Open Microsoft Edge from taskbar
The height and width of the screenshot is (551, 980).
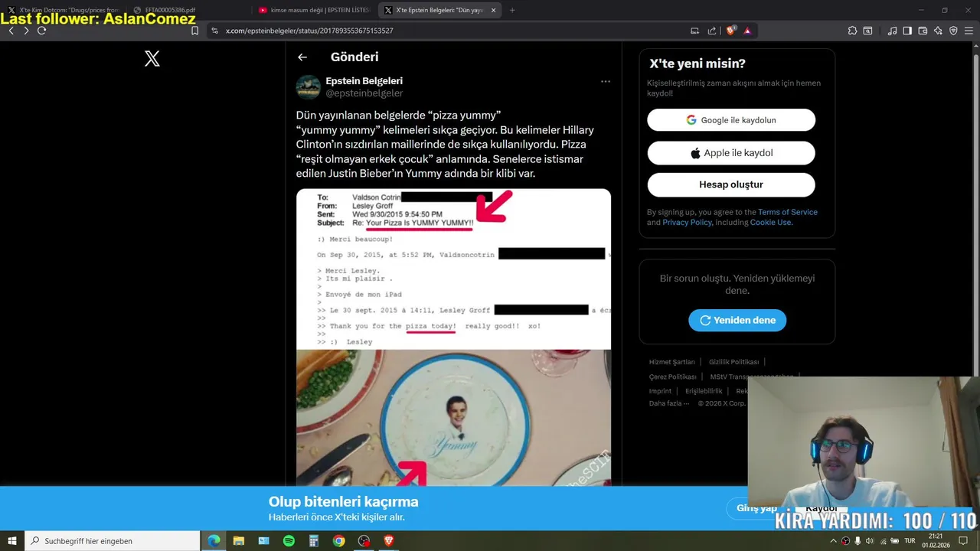point(214,540)
